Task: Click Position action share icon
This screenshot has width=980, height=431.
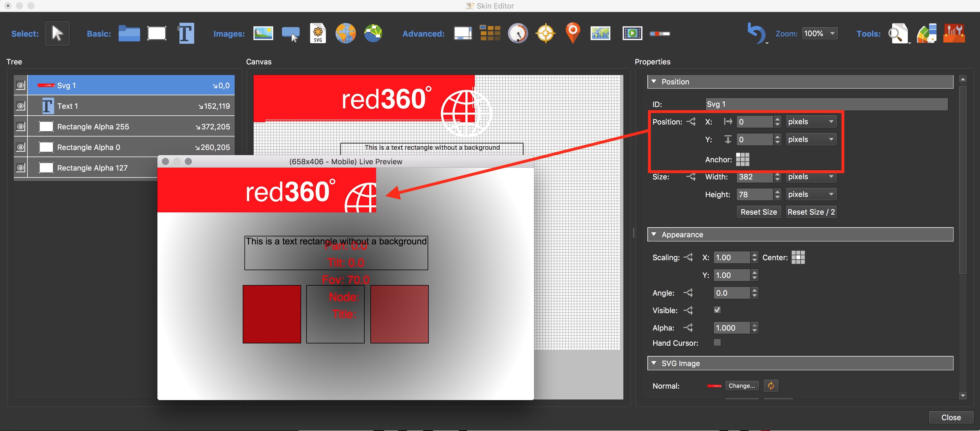Action: pyautogui.click(x=691, y=122)
